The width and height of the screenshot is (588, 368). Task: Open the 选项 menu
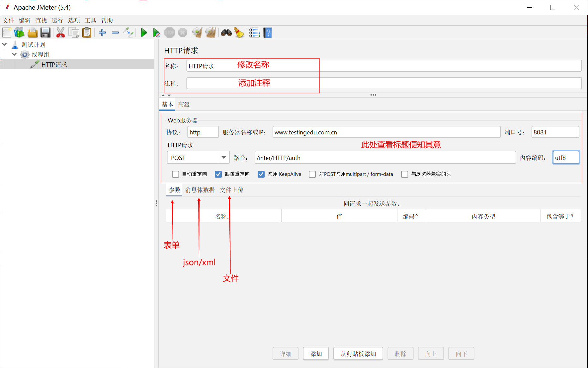[x=74, y=21]
